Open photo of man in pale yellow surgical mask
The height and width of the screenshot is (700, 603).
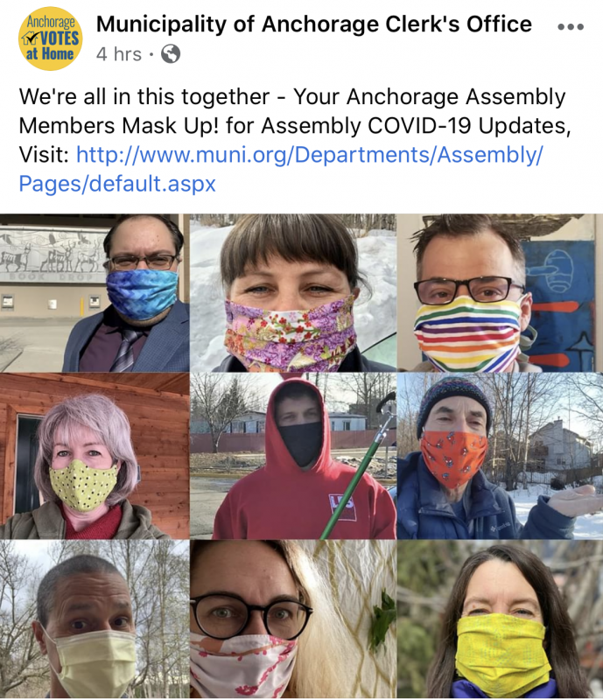95,619
